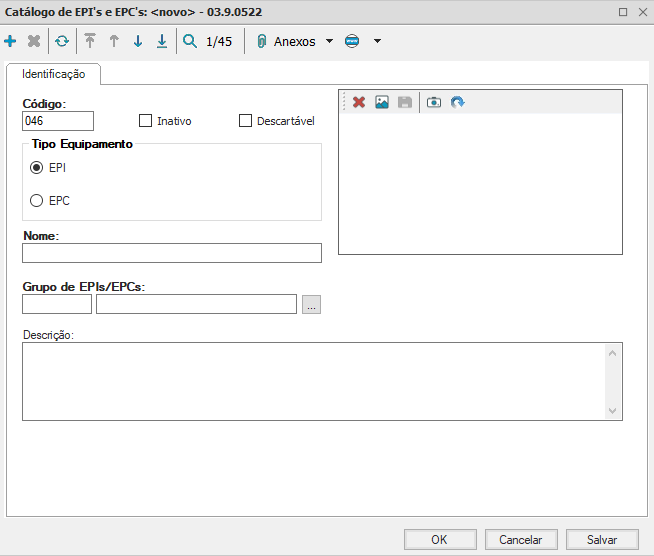Enable the Inativo checkbox
This screenshot has width=654, height=556.
[146, 121]
